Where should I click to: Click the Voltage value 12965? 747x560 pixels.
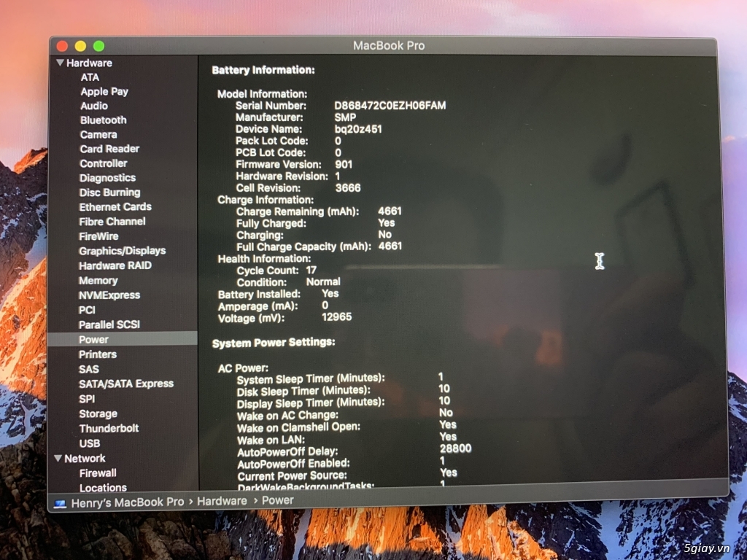[x=337, y=317]
